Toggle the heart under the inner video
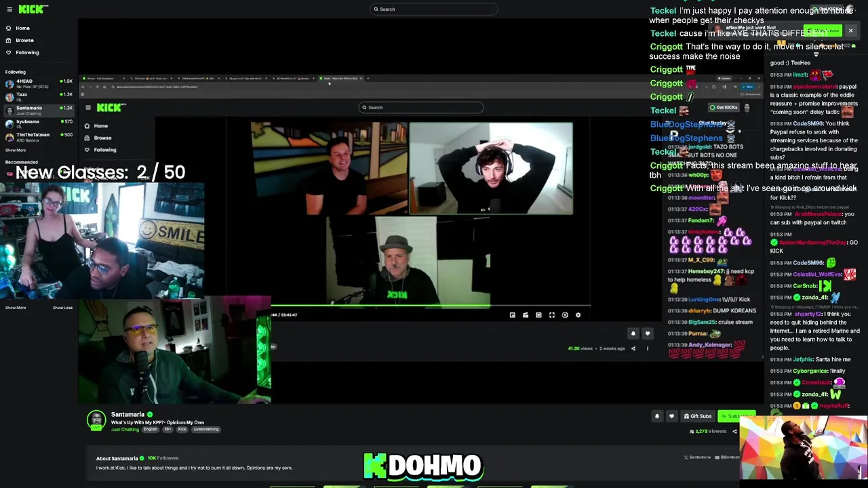The width and height of the screenshot is (868, 488). tap(647, 333)
